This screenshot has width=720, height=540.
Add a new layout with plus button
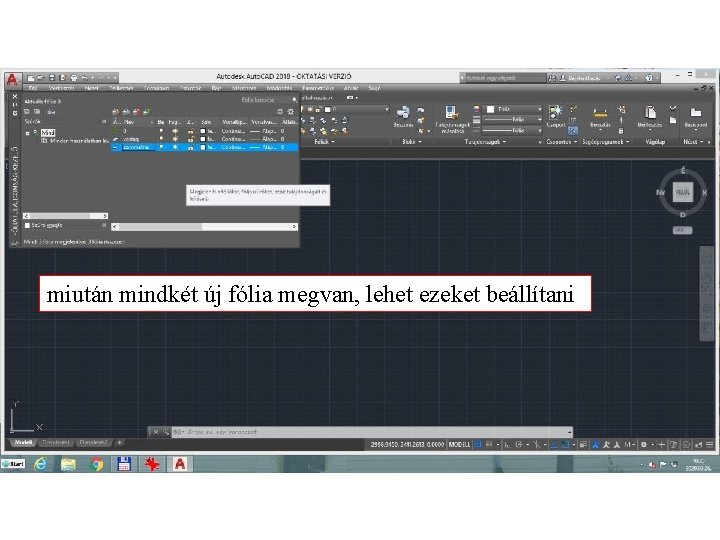[x=119, y=443]
